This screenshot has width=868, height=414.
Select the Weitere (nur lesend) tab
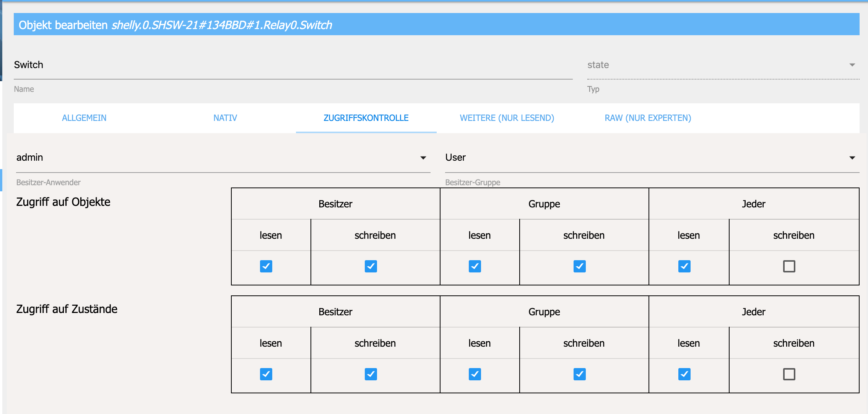pyautogui.click(x=507, y=118)
